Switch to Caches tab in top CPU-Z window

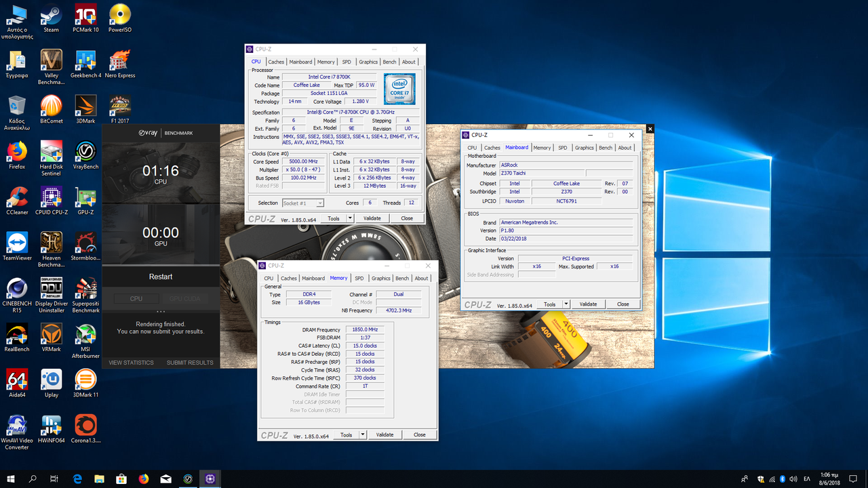pos(276,62)
